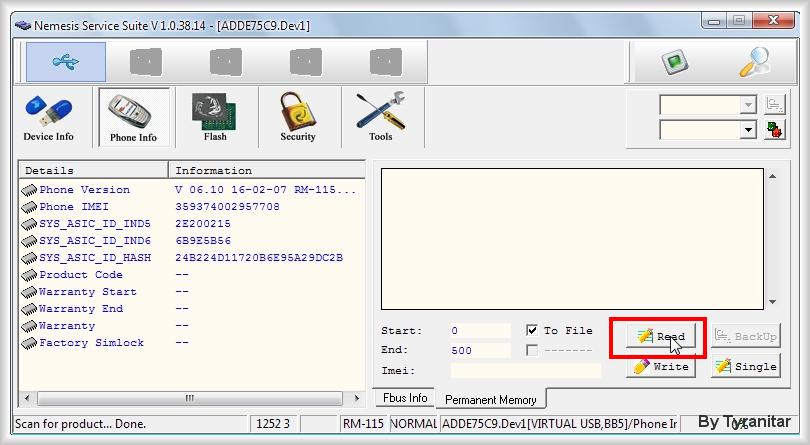
Task: Click the down scroll arrow of the output box
Action: click(x=772, y=302)
